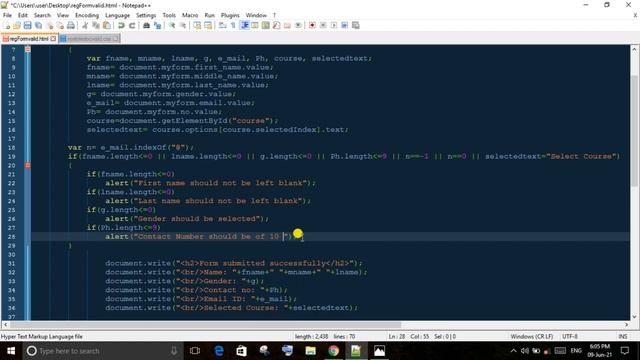The image size is (640, 360).
Task: Toggle Word wrap in the toolbar
Action: [222, 26]
